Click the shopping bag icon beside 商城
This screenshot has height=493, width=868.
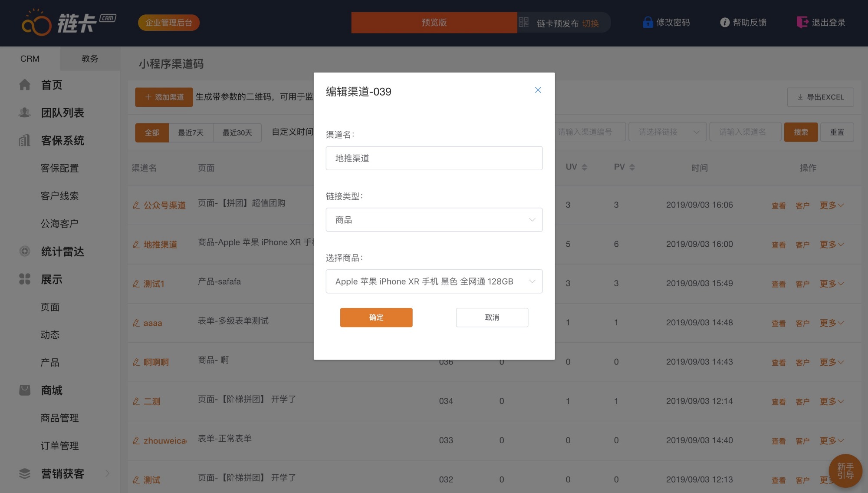point(25,390)
